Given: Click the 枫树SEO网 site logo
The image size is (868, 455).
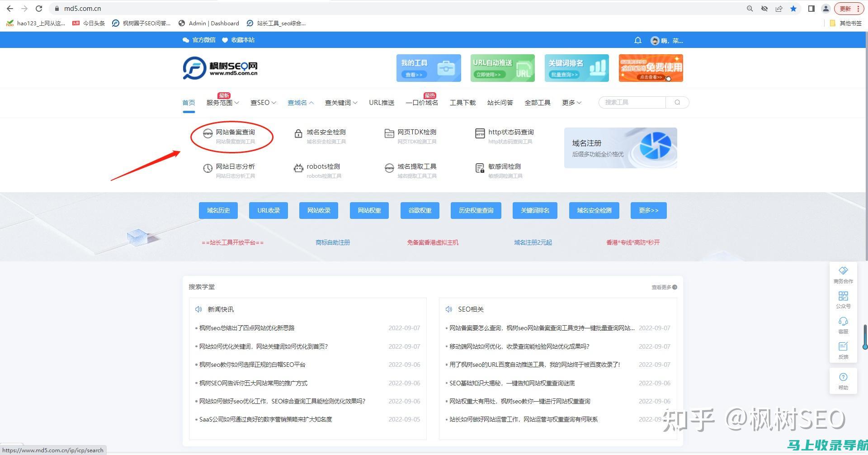Looking at the screenshot, I should tap(220, 68).
